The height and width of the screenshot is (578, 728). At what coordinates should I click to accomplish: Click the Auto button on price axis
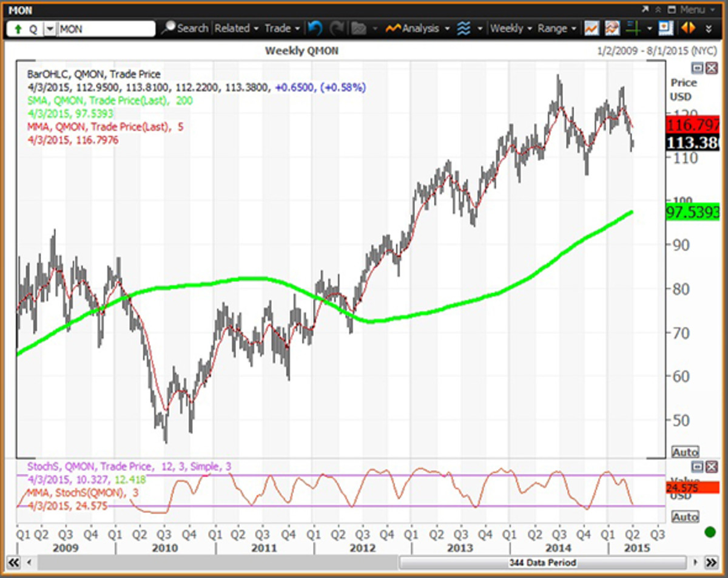(x=686, y=452)
